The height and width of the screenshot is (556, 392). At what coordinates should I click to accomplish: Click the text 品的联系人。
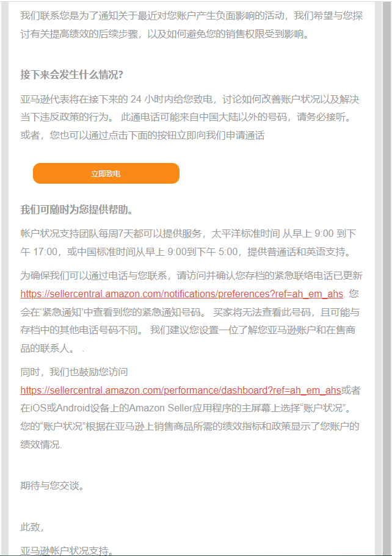[x=48, y=348]
